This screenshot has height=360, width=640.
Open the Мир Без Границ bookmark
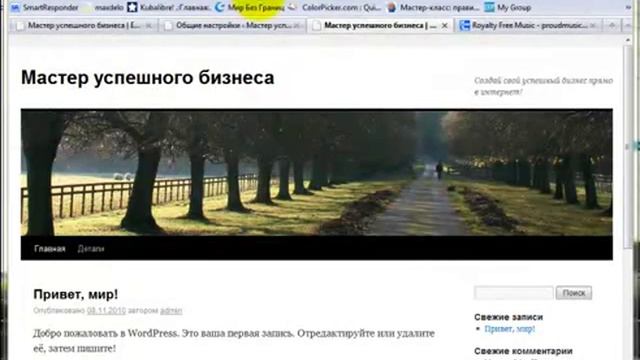250,7
